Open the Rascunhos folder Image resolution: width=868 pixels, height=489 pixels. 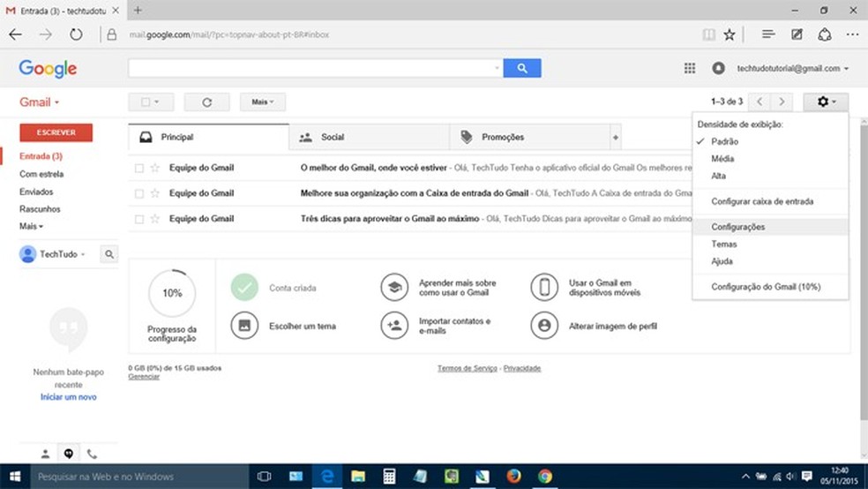(x=40, y=209)
